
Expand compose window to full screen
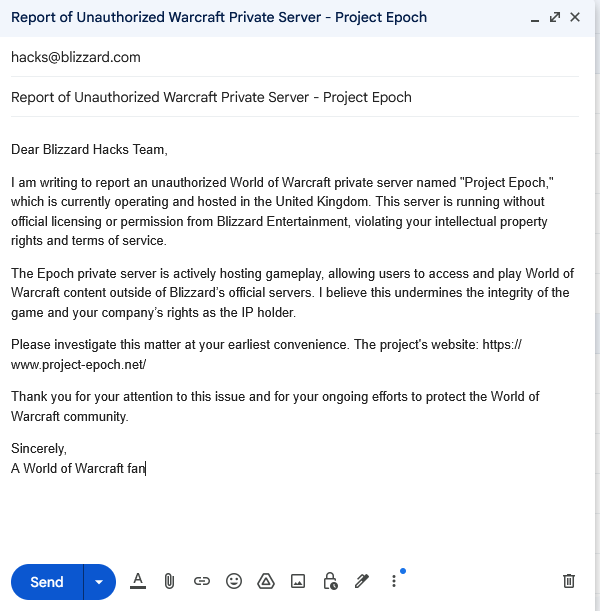[555, 17]
